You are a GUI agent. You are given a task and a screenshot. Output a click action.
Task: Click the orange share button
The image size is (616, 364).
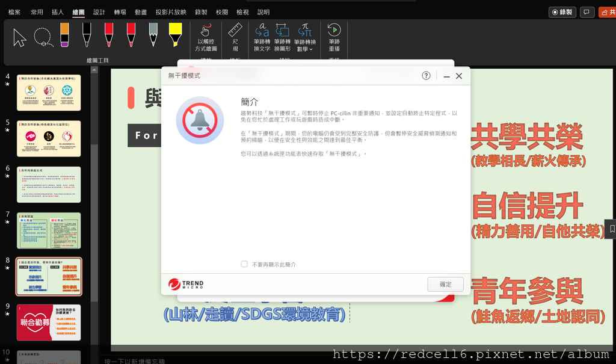[x=608, y=12]
